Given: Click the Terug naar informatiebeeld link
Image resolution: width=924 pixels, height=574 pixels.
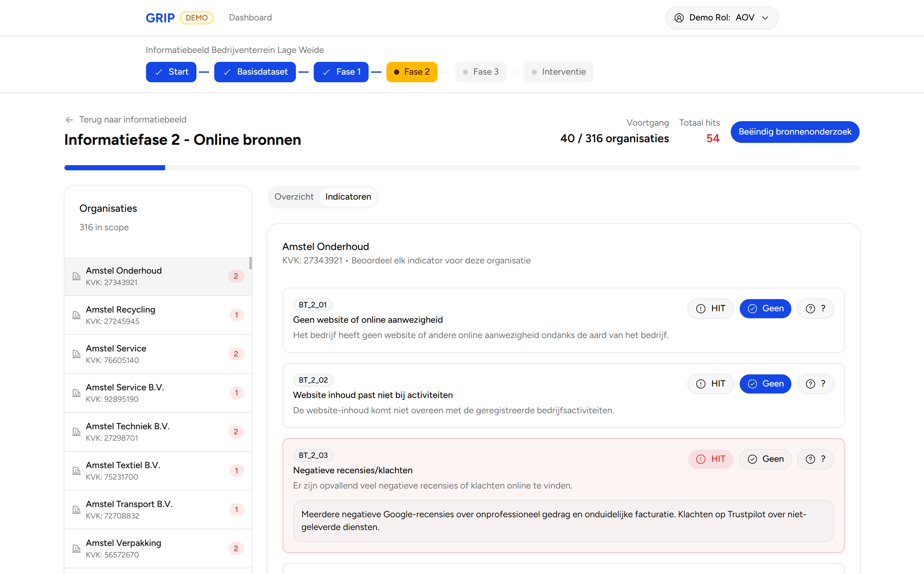Looking at the screenshot, I should (x=133, y=120).
